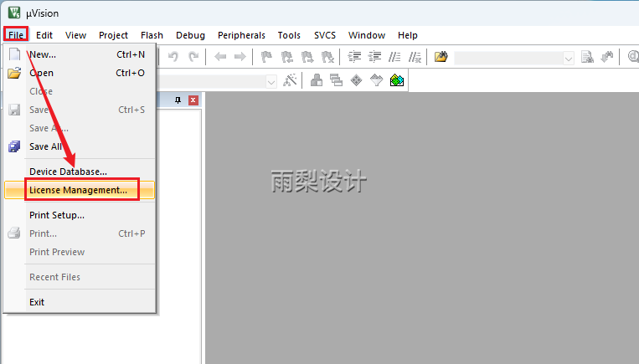Select Print Setup... menu entry
The width and height of the screenshot is (639, 364).
pos(80,215)
